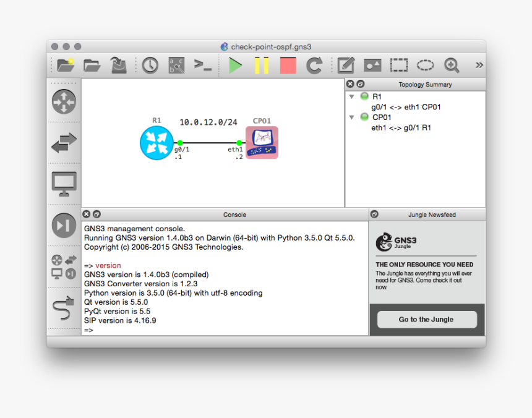Click the check-point-ospf.gns3 window title
Viewport: 532px width, 418px height.
click(x=271, y=47)
